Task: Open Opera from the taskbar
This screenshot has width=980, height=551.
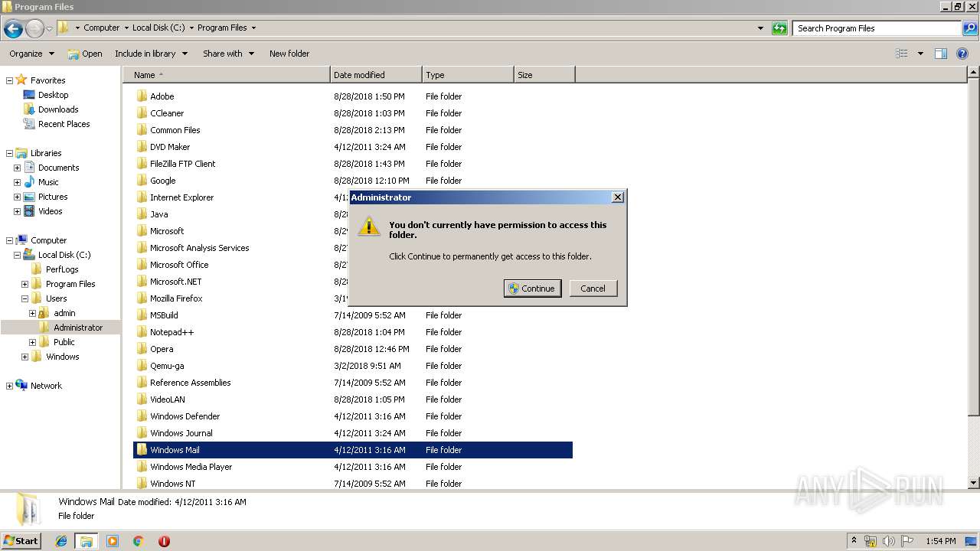Action: [164, 541]
